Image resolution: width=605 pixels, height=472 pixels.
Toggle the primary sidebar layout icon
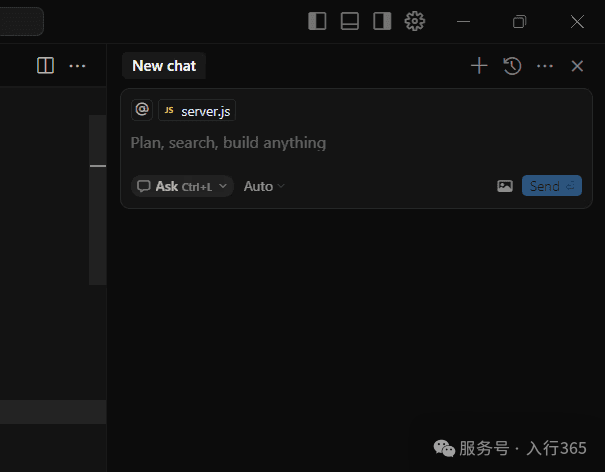[x=317, y=21]
